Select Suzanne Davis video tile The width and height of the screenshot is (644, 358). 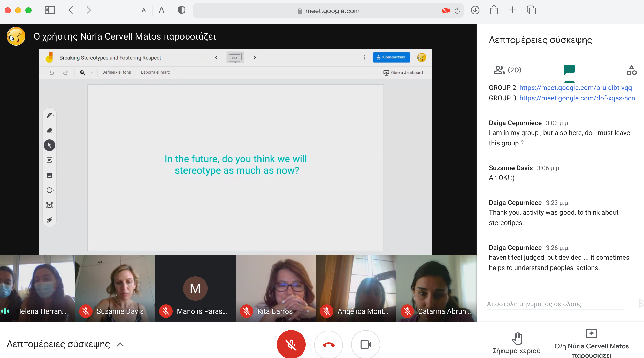115,288
